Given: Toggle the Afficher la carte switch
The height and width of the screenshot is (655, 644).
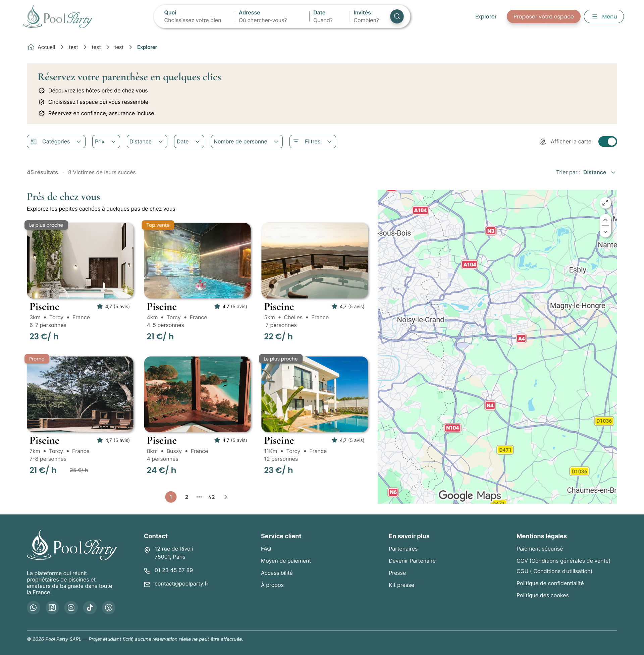Looking at the screenshot, I should (x=607, y=141).
